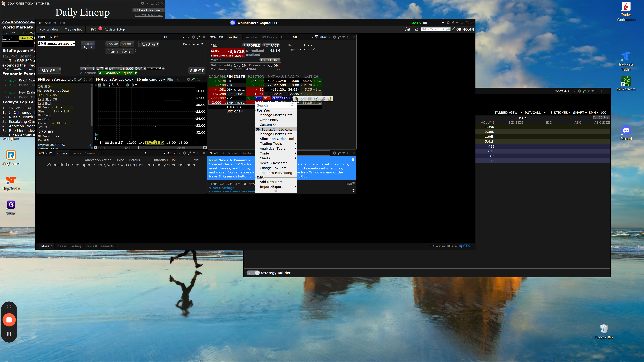Click the View Settings link in News
This screenshot has height=362, width=644.
click(x=222, y=188)
